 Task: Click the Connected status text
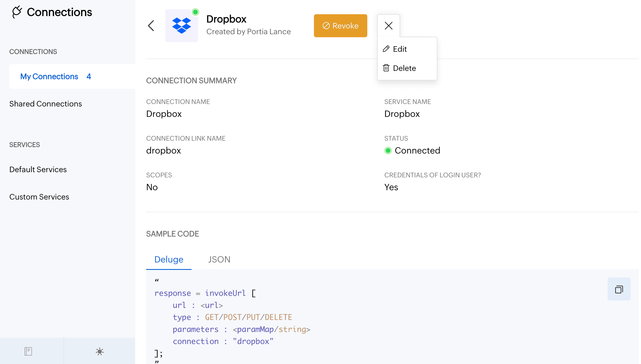pos(417,151)
